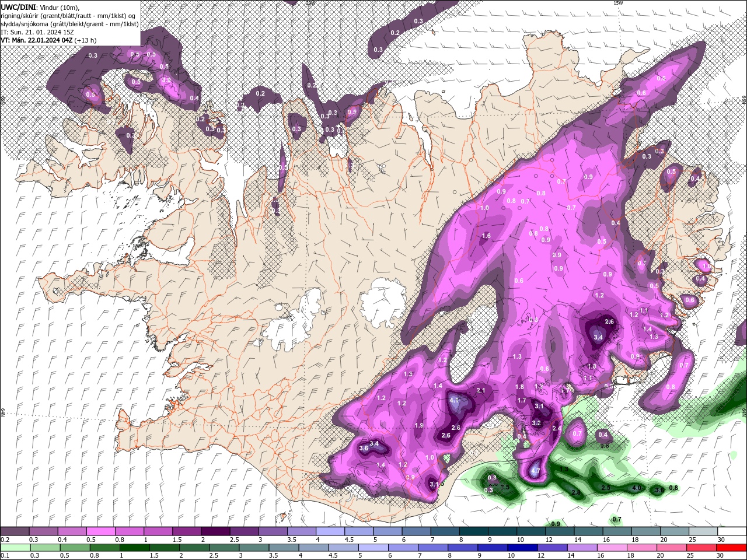Select the 0.5 green swatch in lower legend

click(x=74, y=548)
